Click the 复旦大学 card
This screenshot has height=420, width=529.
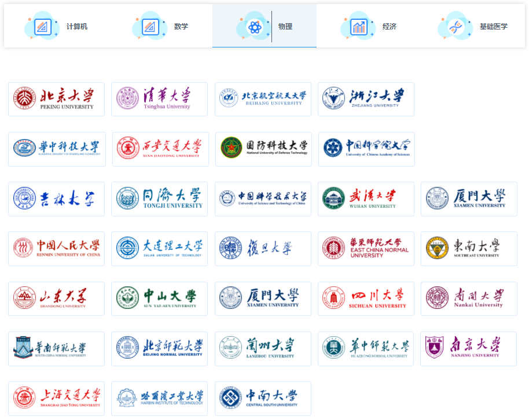pyautogui.click(x=263, y=249)
